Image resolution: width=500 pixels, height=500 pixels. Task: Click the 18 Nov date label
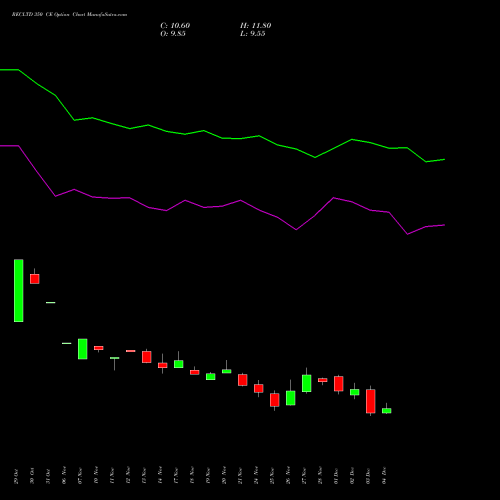(x=192, y=475)
